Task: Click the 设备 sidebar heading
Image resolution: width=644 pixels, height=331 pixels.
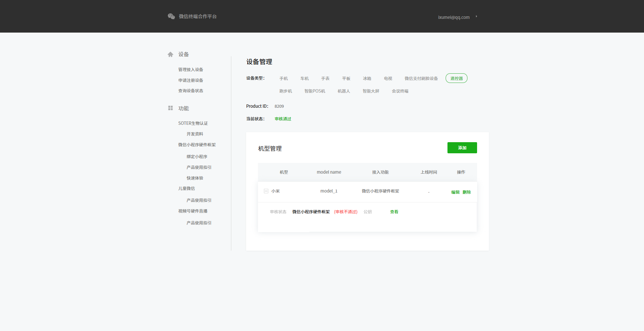Action: point(184,54)
